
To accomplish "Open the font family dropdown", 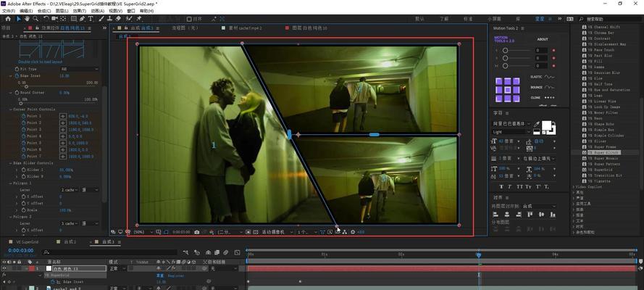I will click(x=511, y=124).
